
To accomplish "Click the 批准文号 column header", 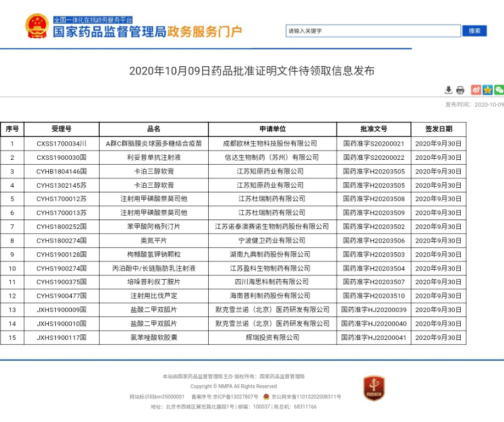I will (x=374, y=129).
